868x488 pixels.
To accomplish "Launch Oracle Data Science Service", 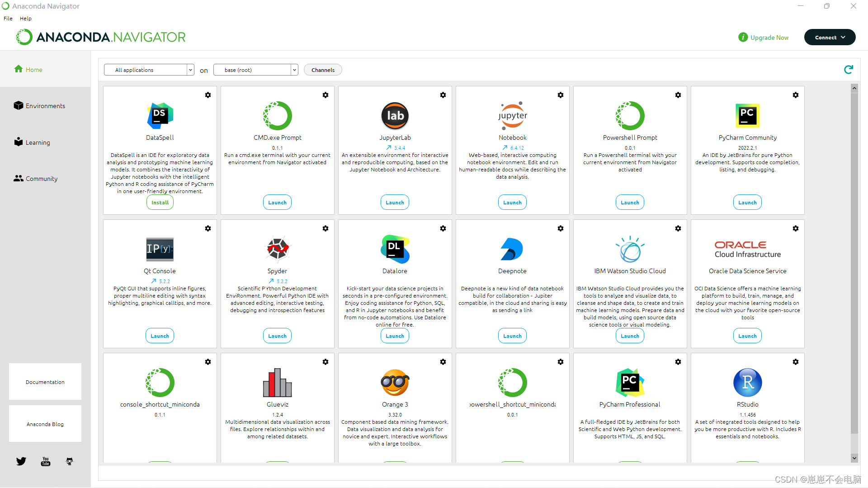I will (748, 336).
